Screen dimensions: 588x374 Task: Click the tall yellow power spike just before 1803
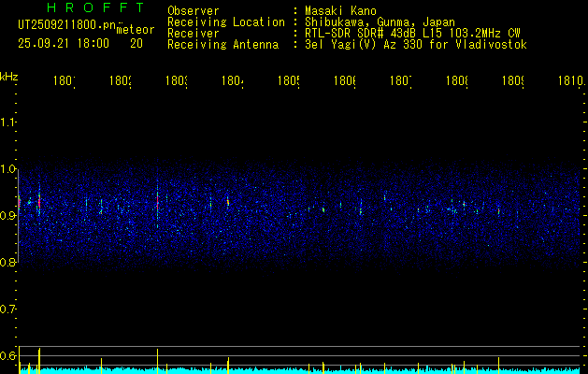(157, 360)
